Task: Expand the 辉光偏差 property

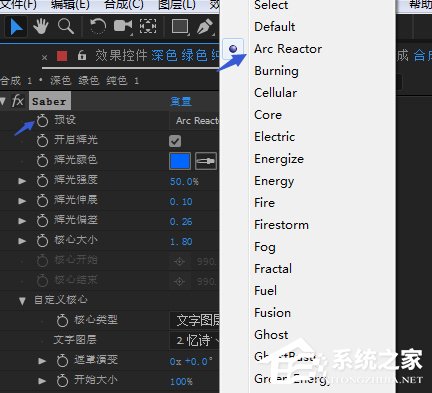Action: coord(22,221)
